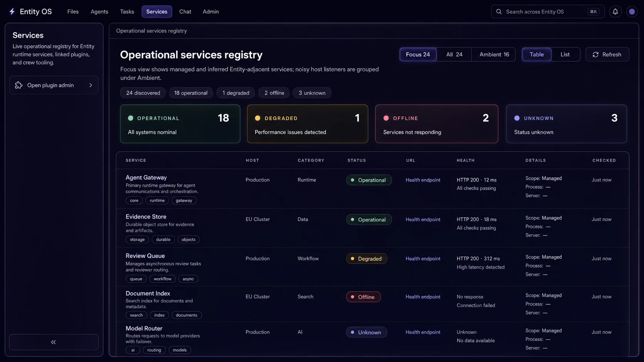The width and height of the screenshot is (644, 362).
Task: Select the Services nav item
Action: tap(157, 12)
